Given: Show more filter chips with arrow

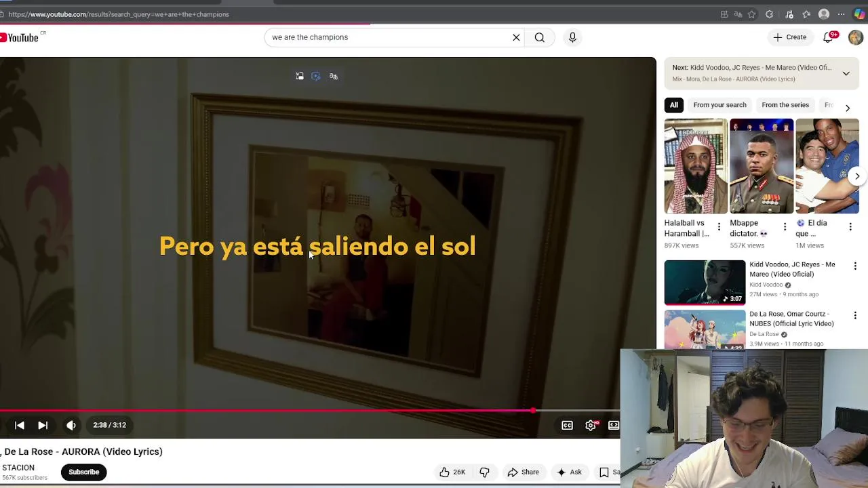Looking at the screenshot, I should click(x=847, y=108).
